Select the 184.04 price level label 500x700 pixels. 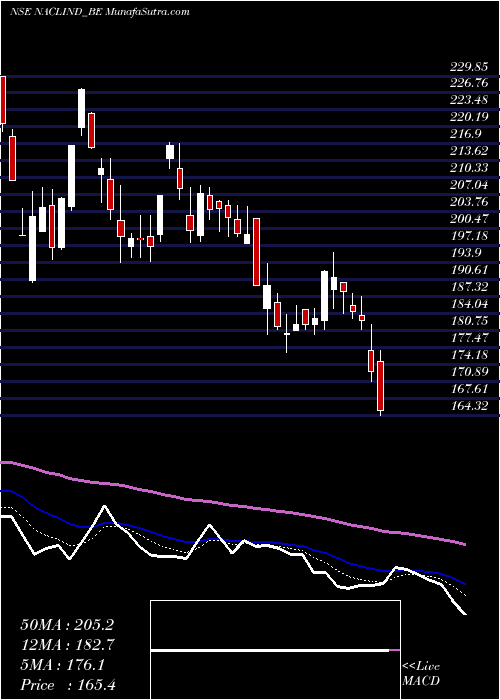(x=469, y=304)
